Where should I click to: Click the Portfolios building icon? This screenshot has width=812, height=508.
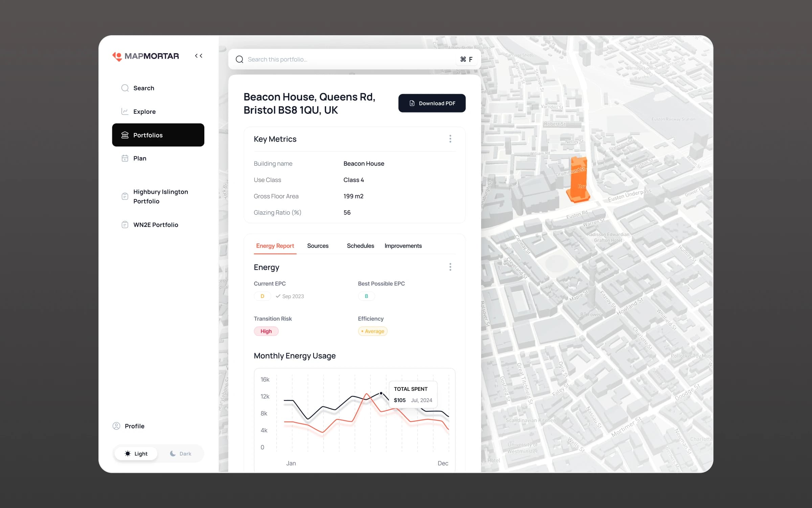coord(125,135)
